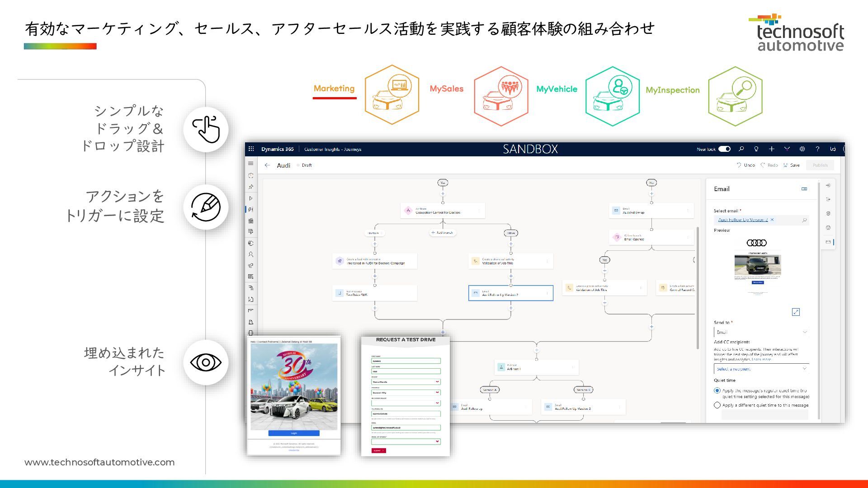
Task: Open the Dynamics 365 app launcher waffle
Action: 251,149
